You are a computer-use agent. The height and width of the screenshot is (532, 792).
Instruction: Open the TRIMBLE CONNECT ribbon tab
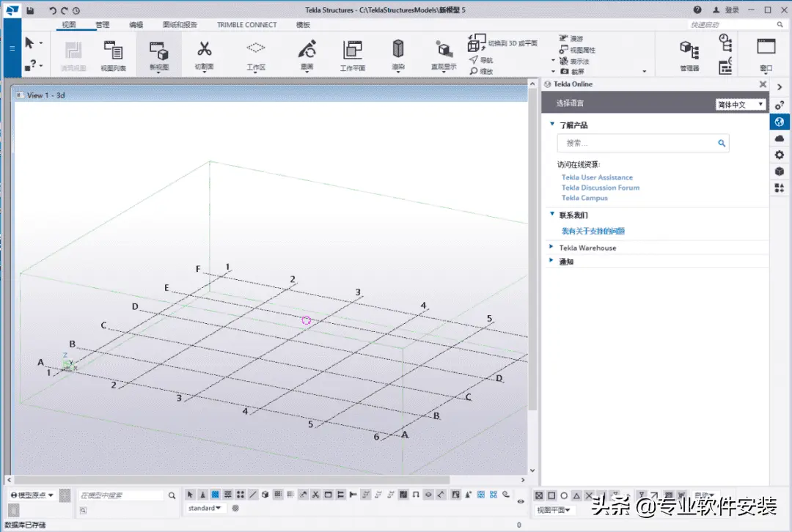coord(247,24)
